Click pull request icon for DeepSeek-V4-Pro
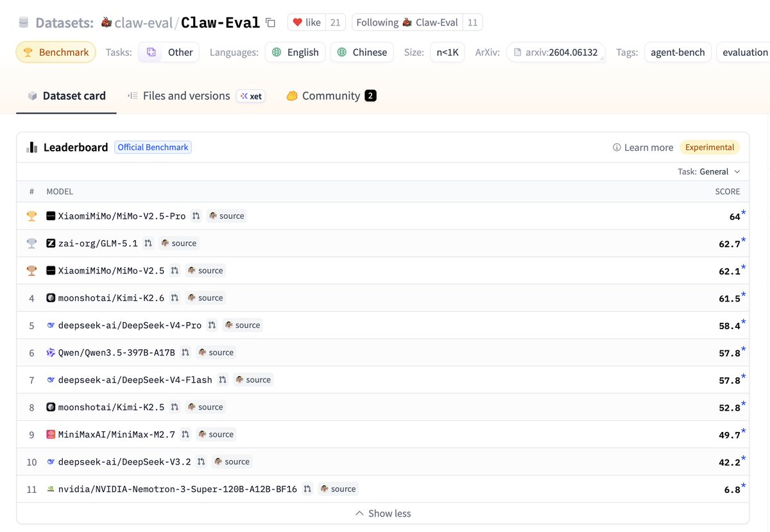The width and height of the screenshot is (770, 532). click(212, 325)
